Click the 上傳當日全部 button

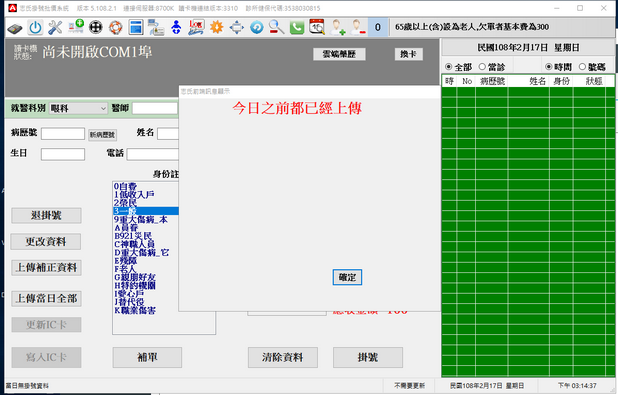[47, 298]
